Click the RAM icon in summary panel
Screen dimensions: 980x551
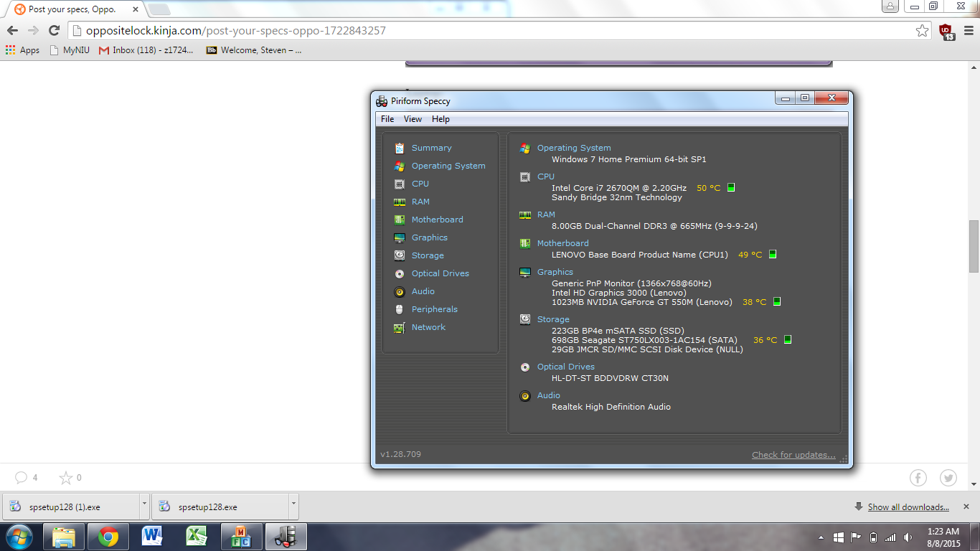[x=525, y=215]
